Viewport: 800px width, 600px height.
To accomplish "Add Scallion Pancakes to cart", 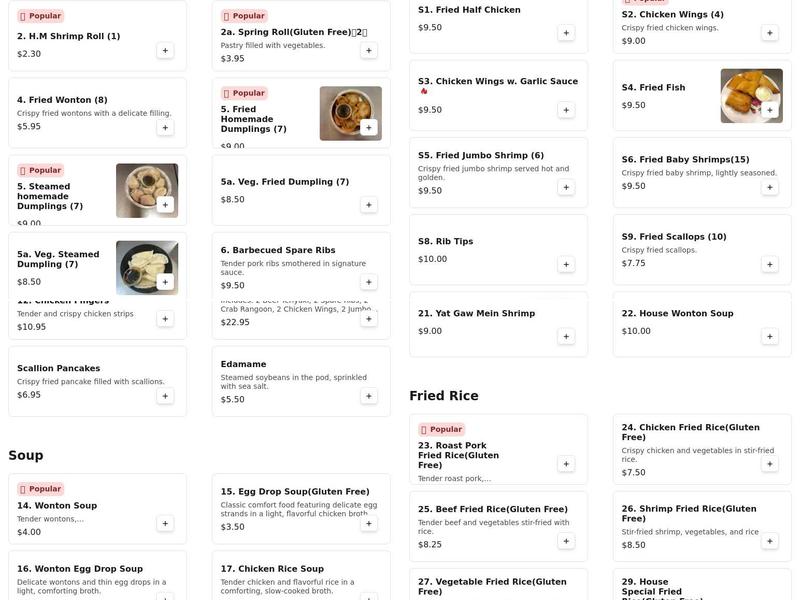I will click(x=165, y=396).
